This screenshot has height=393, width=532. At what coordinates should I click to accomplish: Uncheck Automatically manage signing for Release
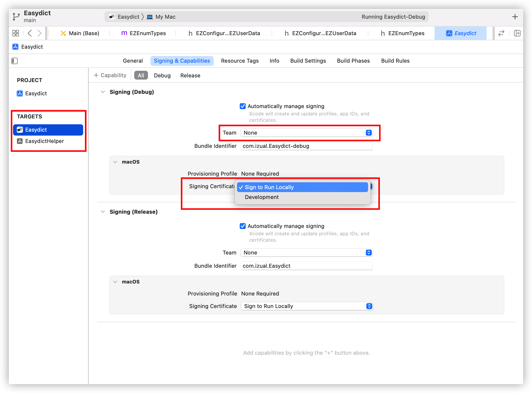(x=243, y=226)
